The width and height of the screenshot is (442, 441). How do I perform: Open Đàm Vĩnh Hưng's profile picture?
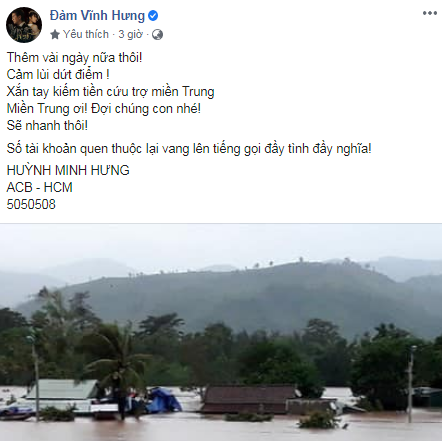[24, 25]
